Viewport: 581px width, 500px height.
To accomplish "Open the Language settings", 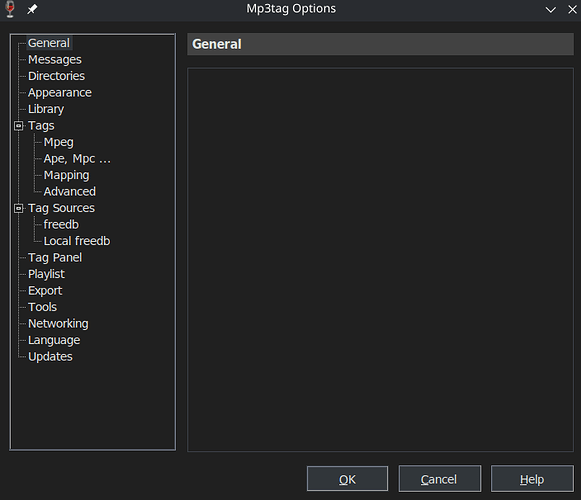I will coord(54,340).
